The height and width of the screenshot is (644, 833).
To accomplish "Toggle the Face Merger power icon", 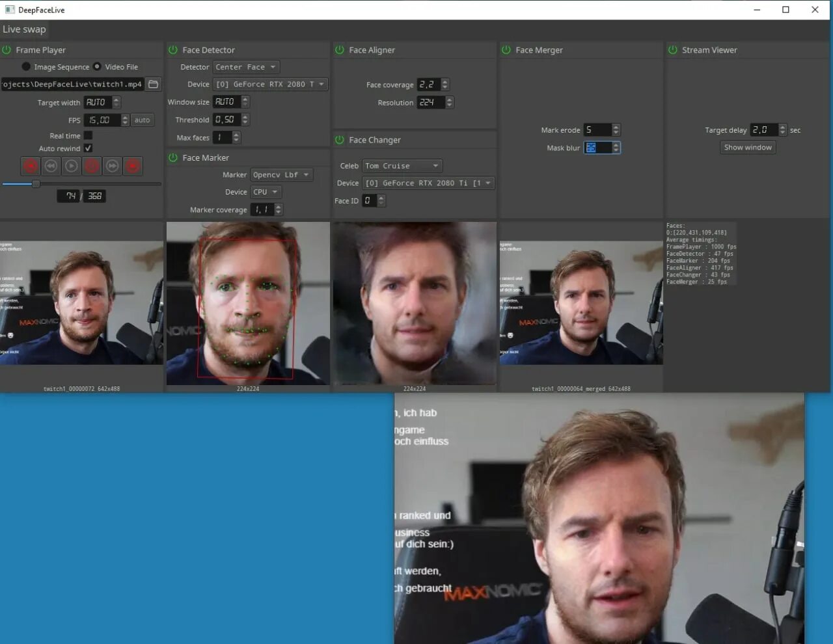I will tap(506, 50).
